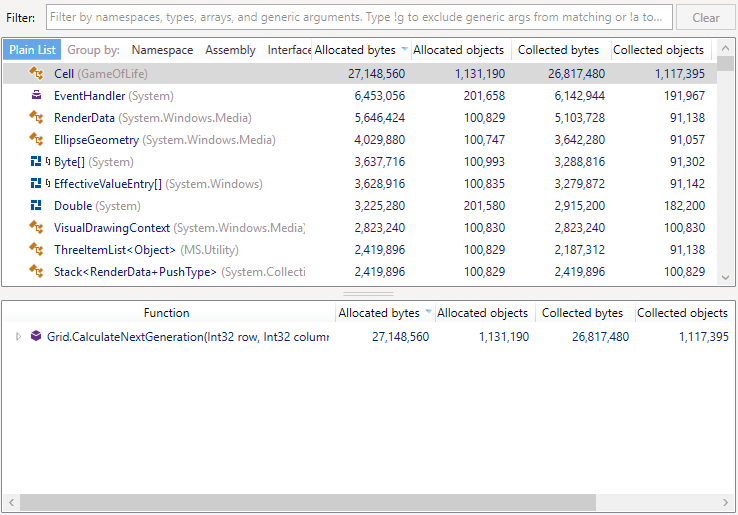Click the sort arrow on lower Allocated bytes column
This screenshot has width=738, height=515.
(428, 312)
